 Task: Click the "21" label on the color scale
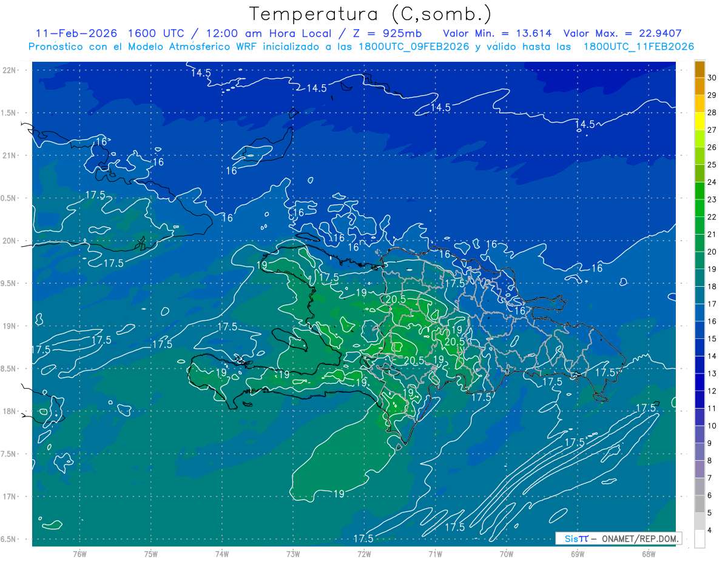tap(712, 234)
